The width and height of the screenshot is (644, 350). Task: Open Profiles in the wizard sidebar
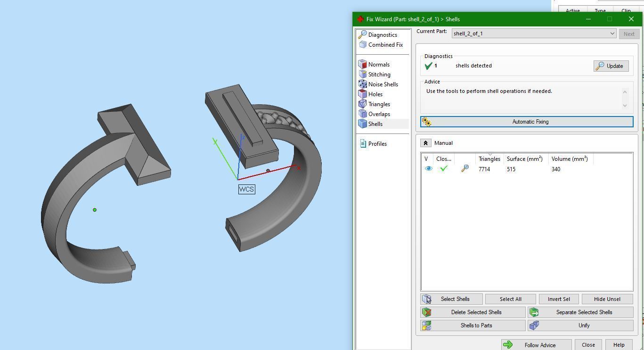pyautogui.click(x=377, y=144)
